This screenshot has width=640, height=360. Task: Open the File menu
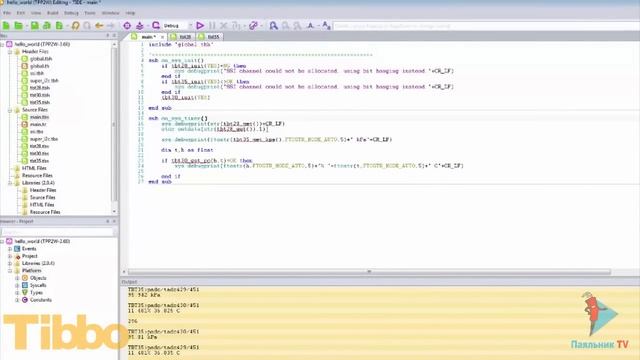coord(7,13)
